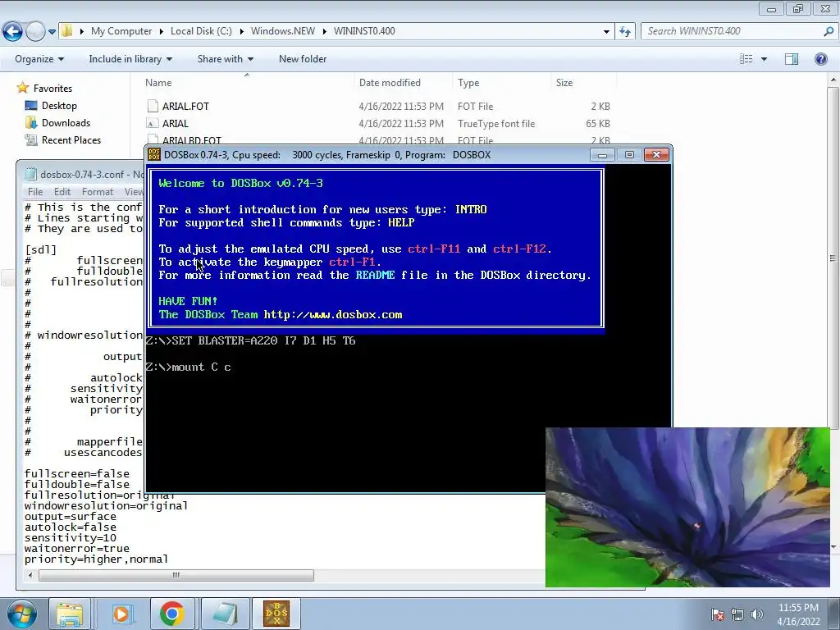This screenshot has width=840, height=630.
Task: Click the anime video overlay thumbnail
Action: pos(687,507)
